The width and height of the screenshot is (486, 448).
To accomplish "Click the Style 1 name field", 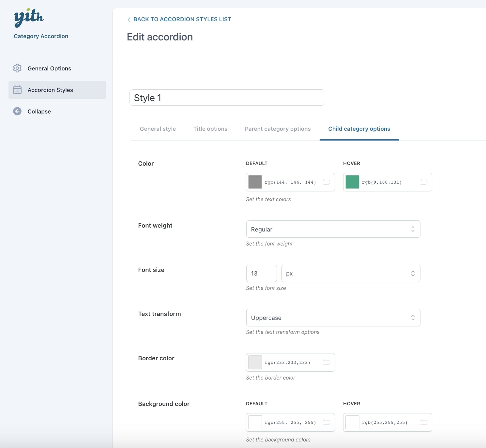I will [x=227, y=97].
